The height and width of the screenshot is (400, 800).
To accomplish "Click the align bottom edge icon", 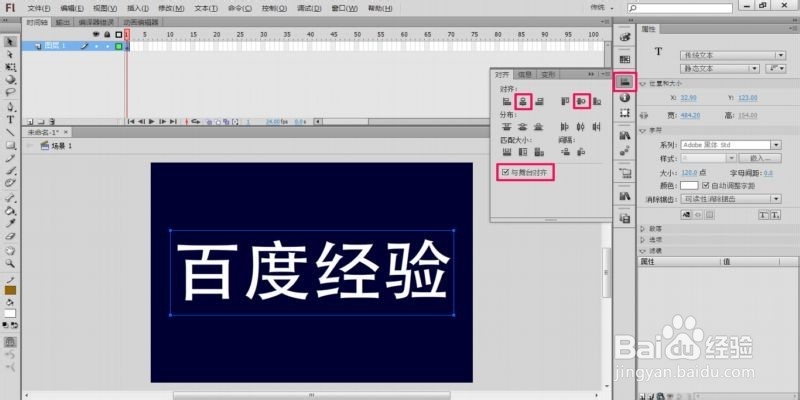I will coord(596,102).
